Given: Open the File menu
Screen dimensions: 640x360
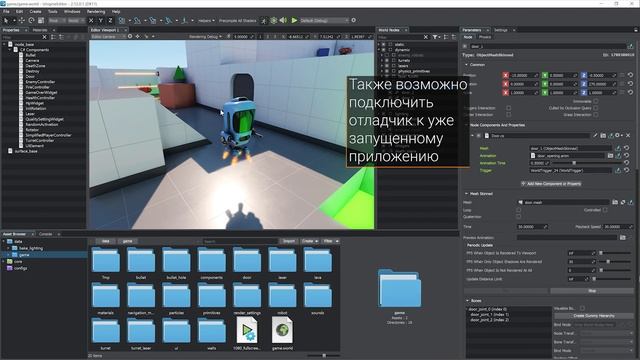Looking at the screenshot, I should point(6,11).
